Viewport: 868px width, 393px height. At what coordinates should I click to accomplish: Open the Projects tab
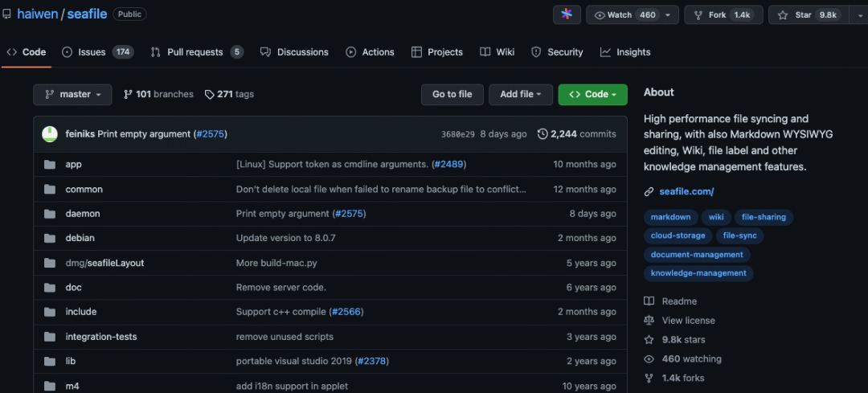436,52
